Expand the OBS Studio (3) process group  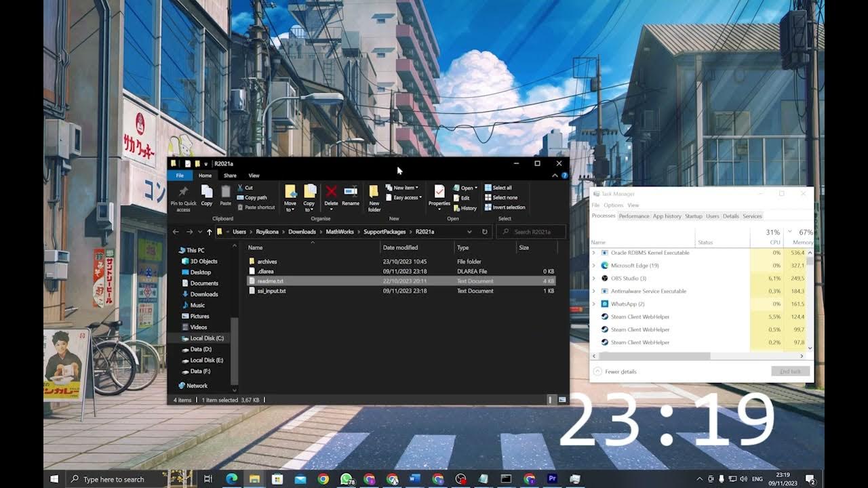point(594,279)
